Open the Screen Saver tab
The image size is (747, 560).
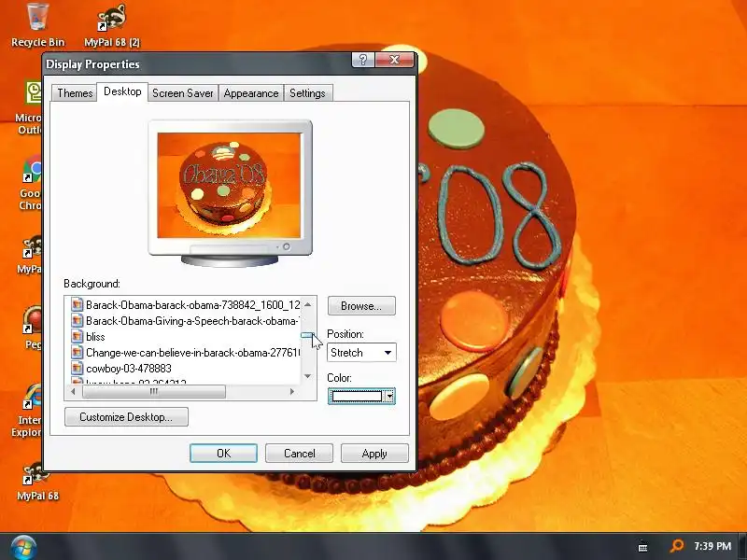click(x=183, y=92)
